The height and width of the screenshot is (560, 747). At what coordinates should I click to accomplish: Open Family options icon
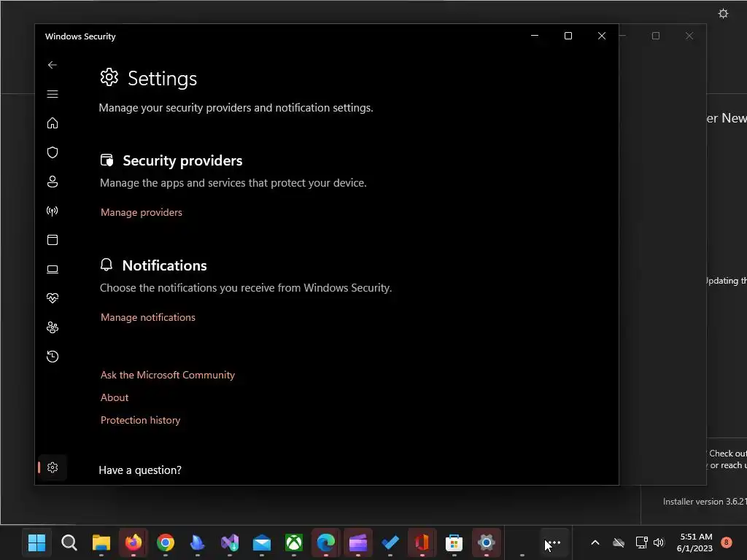pyautogui.click(x=53, y=327)
